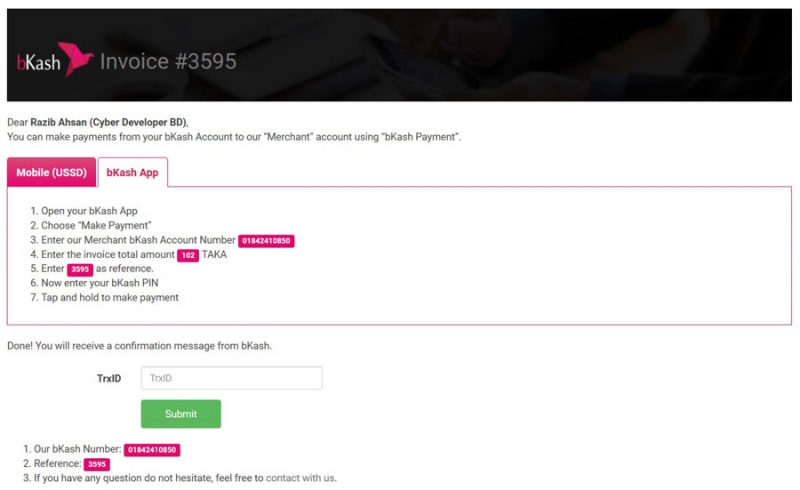Screen dimensions: 800x490
Task: Click the Invoice #3595 heading
Action: (168, 62)
